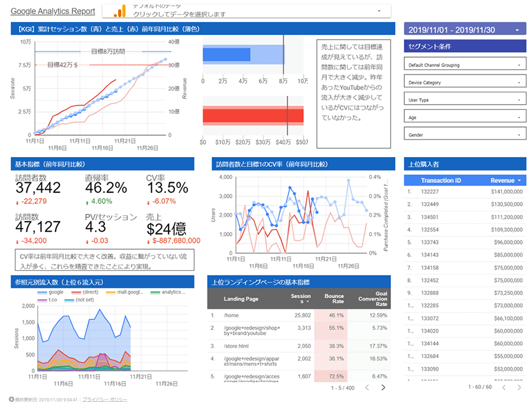This screenshot has height=402, width=532.
Task: Click the Transaction ID column header
Action: coord(441,180)
